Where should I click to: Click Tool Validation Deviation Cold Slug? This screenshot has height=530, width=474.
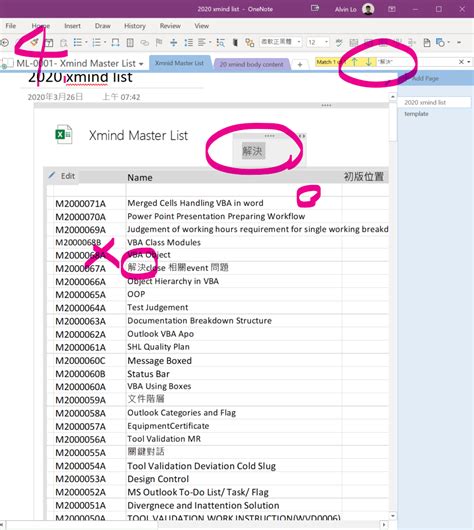(x=202, y=466)
